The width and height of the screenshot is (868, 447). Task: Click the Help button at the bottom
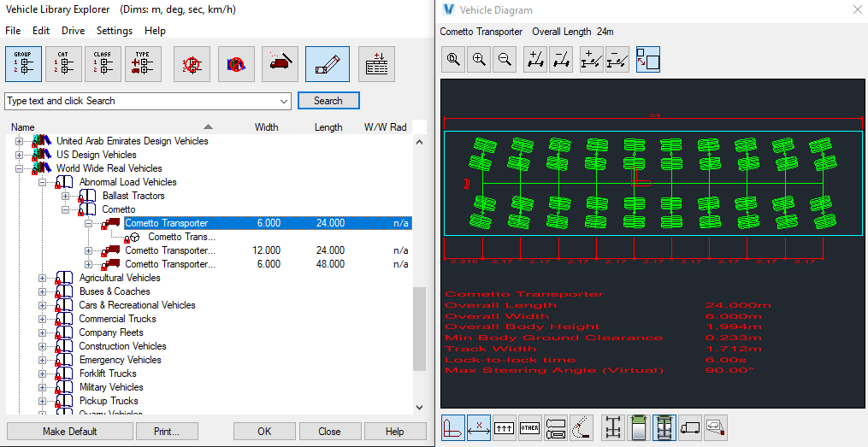point(395,431)
